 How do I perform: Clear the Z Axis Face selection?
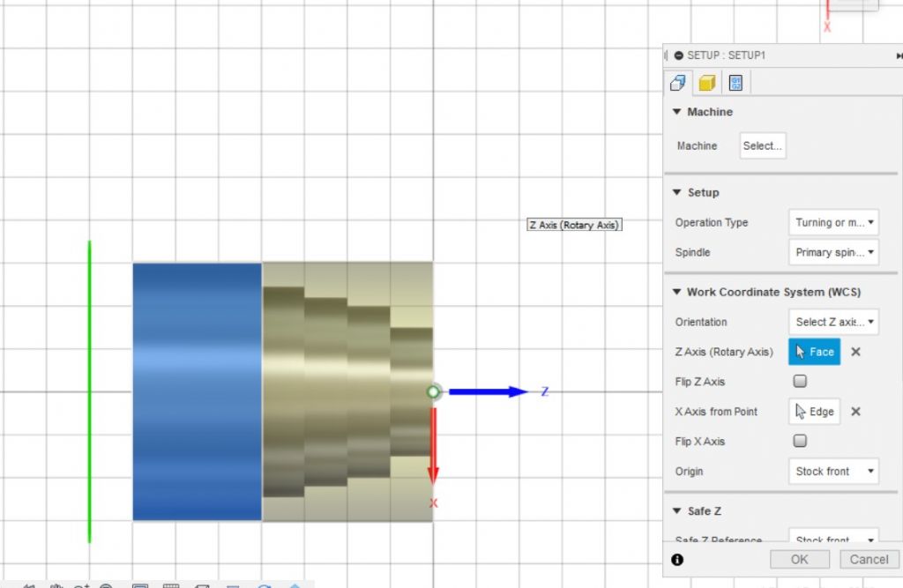click(855, 352)
